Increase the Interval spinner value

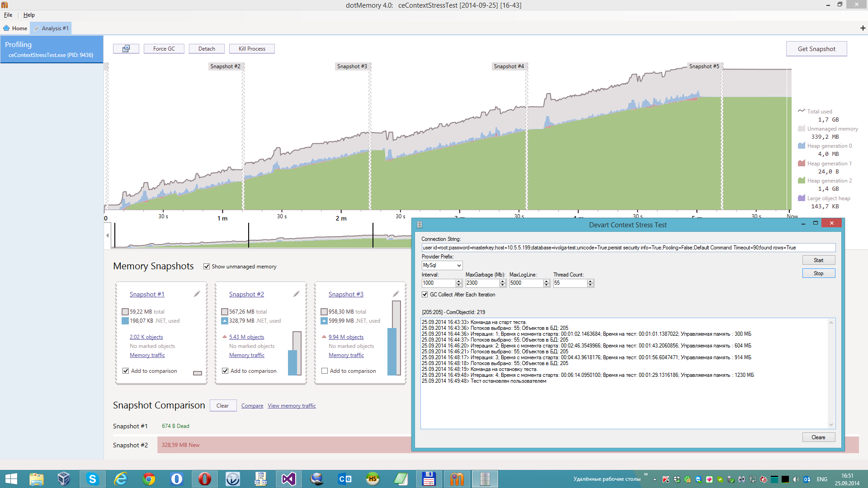tap(459, 281)
